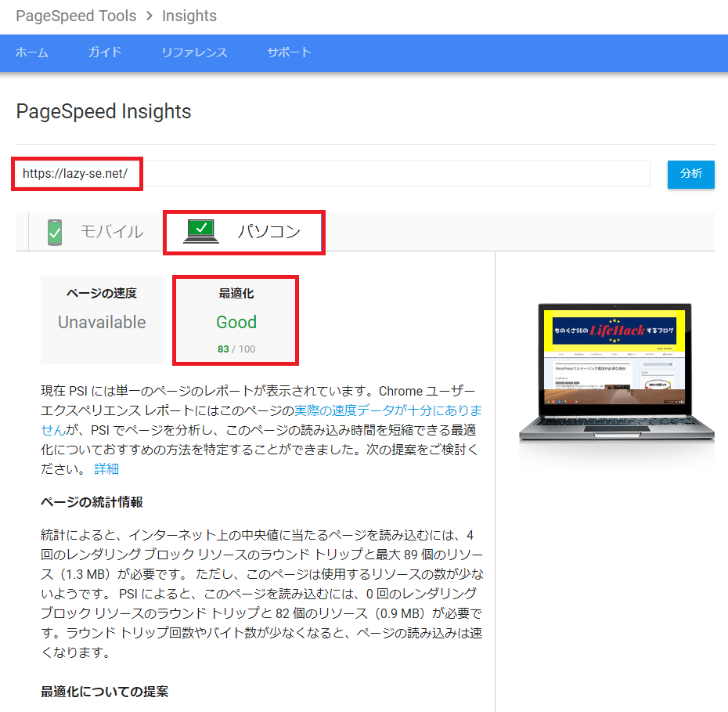Focus the URL input with https://lazy-se.net/

333,174
